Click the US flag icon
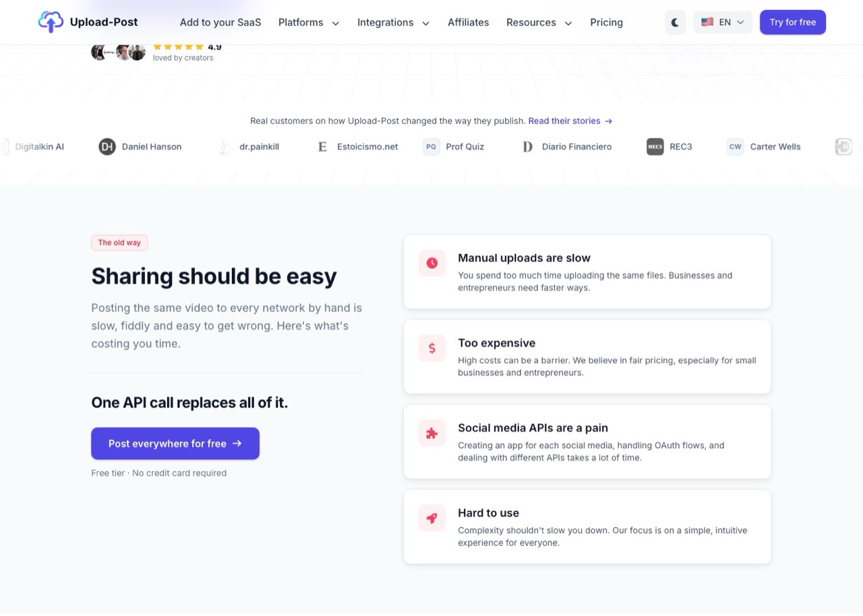 [707, 22]
